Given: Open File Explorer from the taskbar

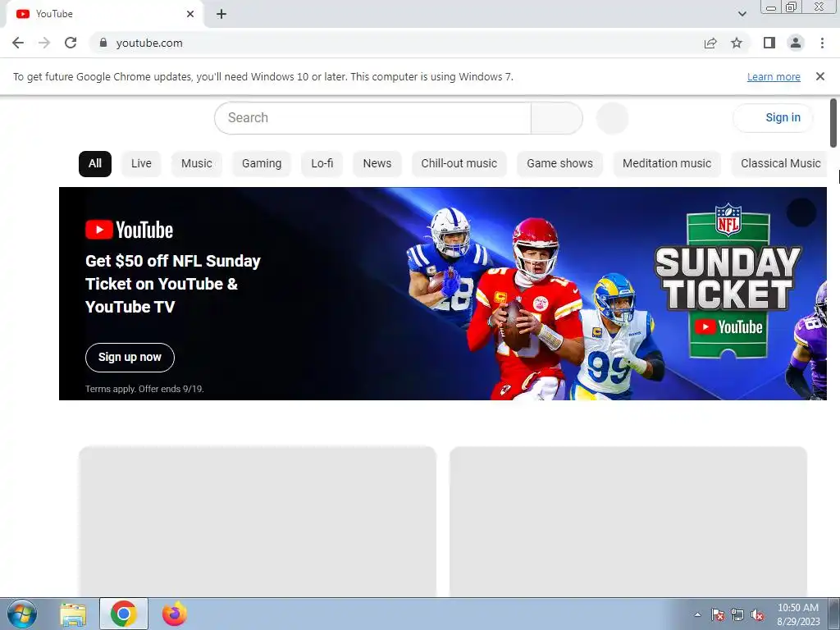Looking at the screenshot, I should coord(73,614).
